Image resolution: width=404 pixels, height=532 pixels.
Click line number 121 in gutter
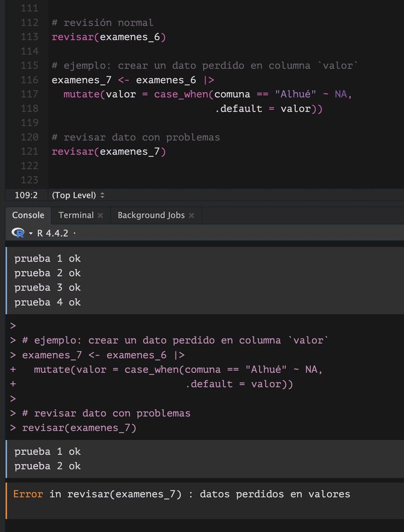[x=29, y=151]
